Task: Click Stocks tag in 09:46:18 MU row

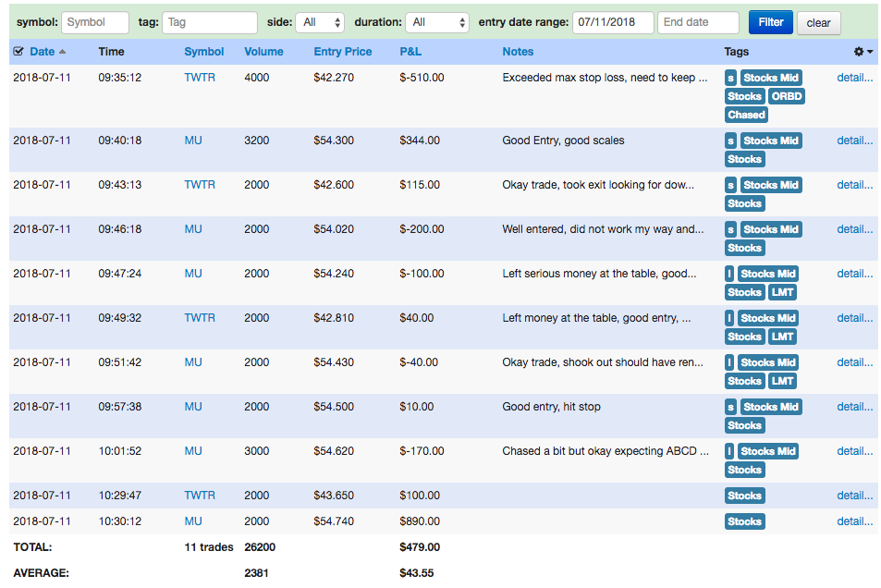Action: coord(744,248)
